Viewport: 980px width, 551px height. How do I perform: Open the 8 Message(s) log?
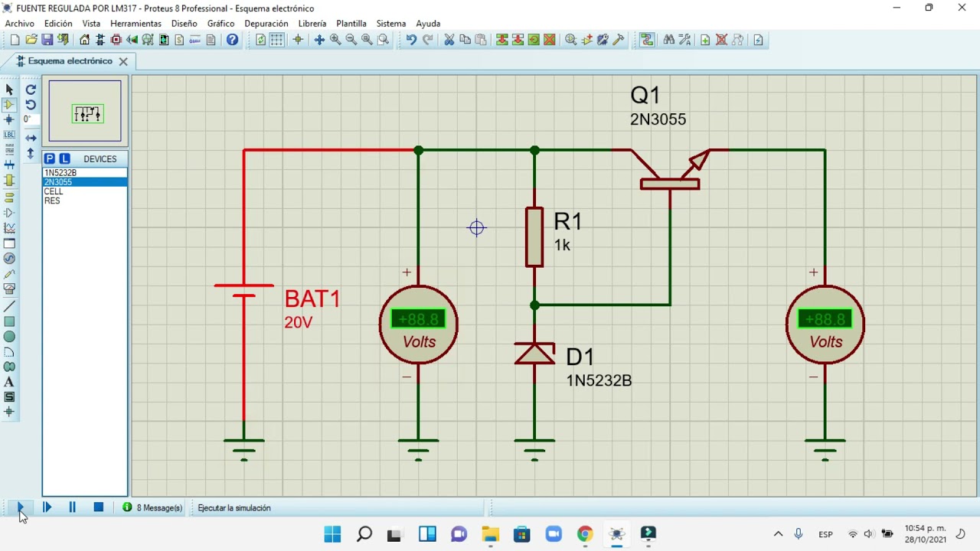tap(153, 507)
